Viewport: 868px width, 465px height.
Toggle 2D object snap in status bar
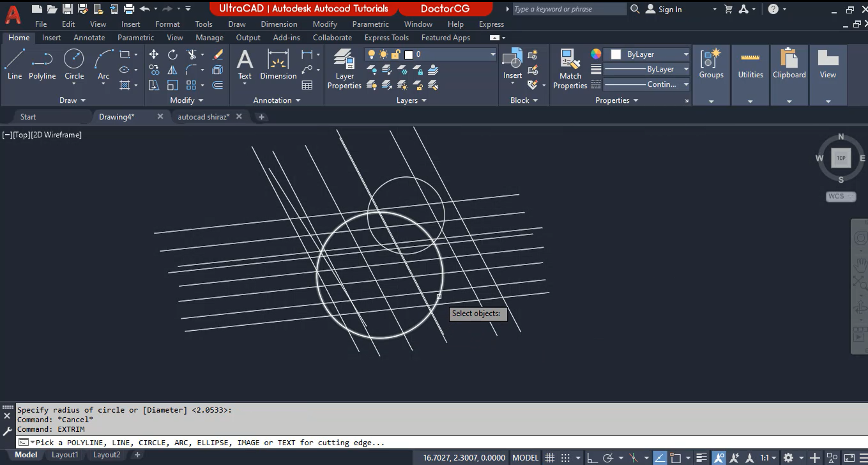click(675, 457)
